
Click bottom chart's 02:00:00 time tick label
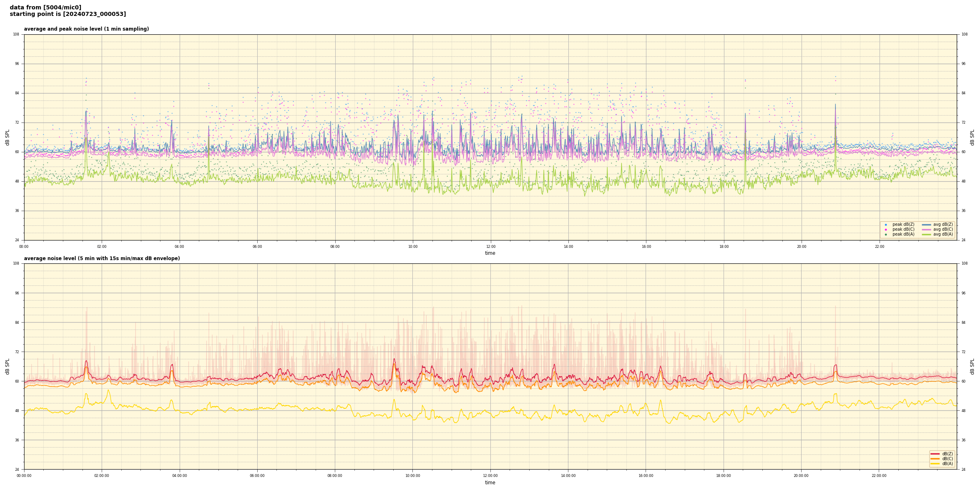click(x=102, y=476)
